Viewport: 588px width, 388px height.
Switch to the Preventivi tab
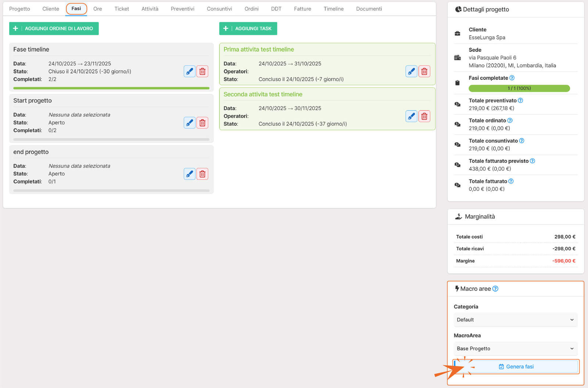(182, 9)
